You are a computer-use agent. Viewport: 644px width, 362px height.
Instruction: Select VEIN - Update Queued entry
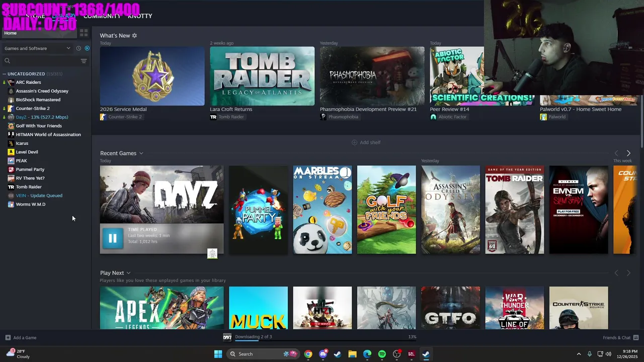39,196
